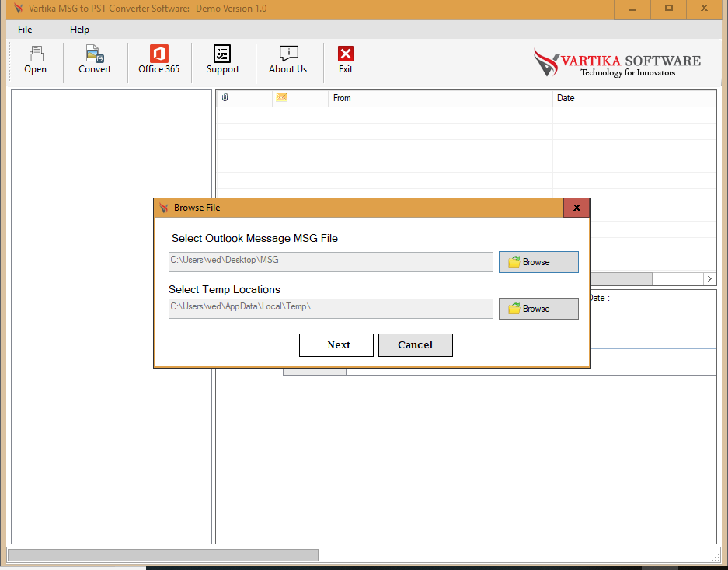Maximize the Vartika converter window
Viewport: 728px width, 570px height.
(x=669, y=9)
